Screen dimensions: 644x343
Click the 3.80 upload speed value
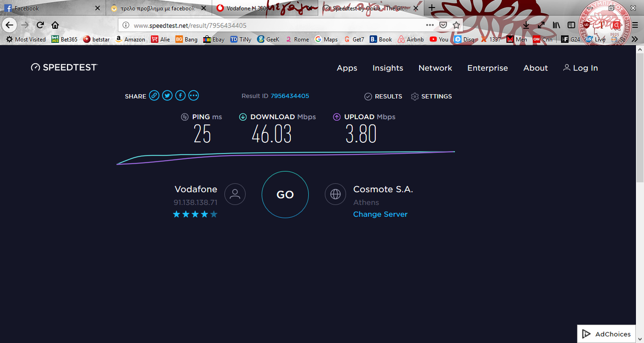pyautogui.click(x=361, y=134)
